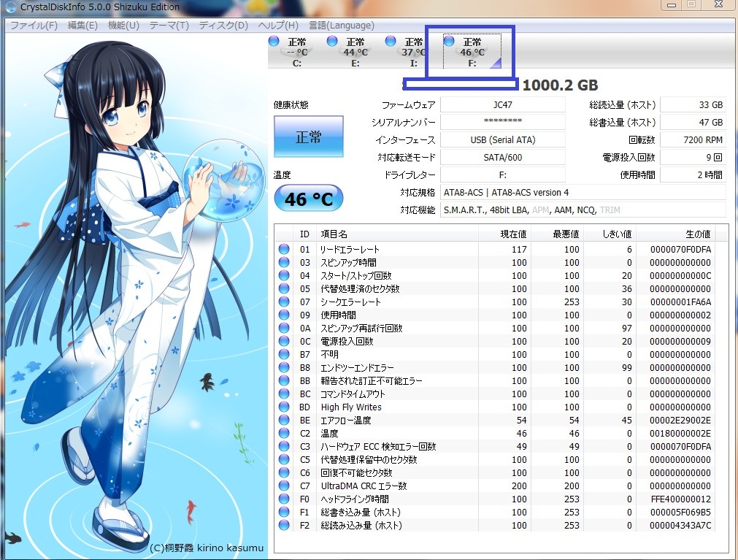Click status icon for 07 シークエラーレート
The width and height of the screenshot is (738, 560).
click(284, 302)
